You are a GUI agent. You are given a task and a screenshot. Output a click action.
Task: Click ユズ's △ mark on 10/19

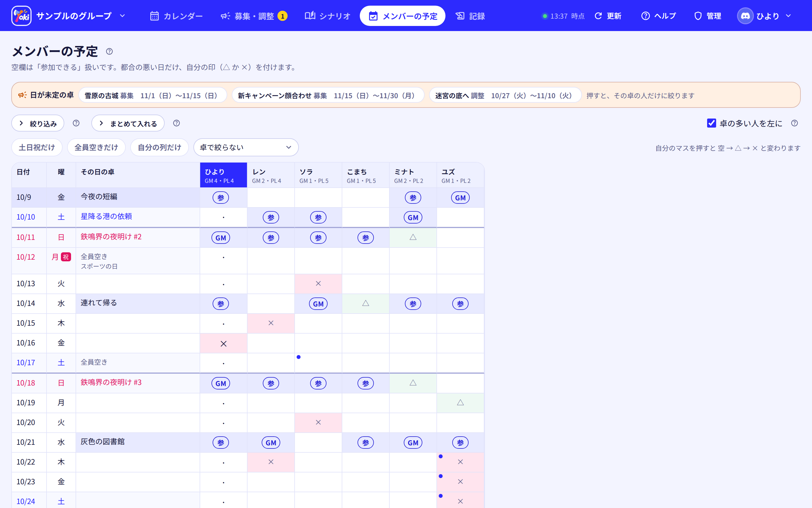[x=460, y=402]
